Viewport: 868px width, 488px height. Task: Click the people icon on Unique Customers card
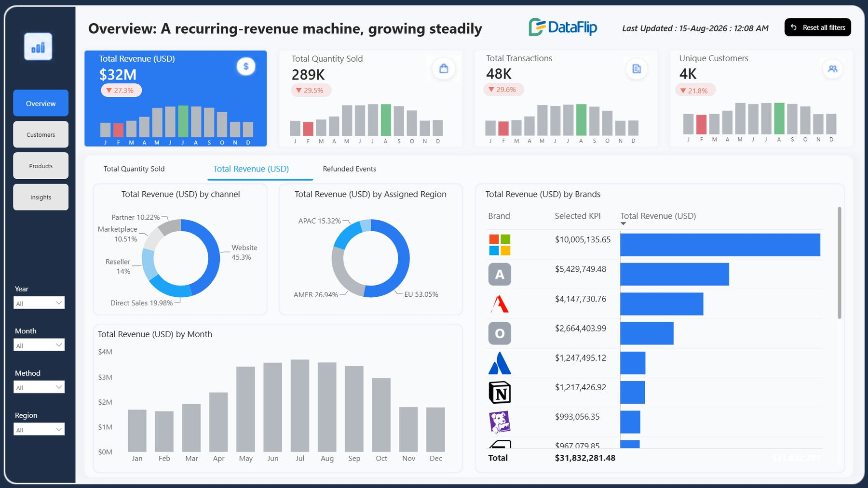pyautogui.click(x=833, y=69)
